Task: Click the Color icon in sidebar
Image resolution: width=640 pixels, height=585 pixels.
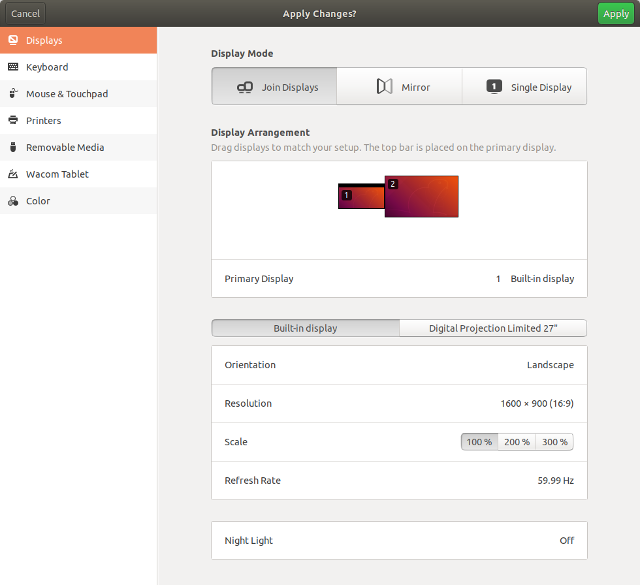Action: (x=13, y=201)
